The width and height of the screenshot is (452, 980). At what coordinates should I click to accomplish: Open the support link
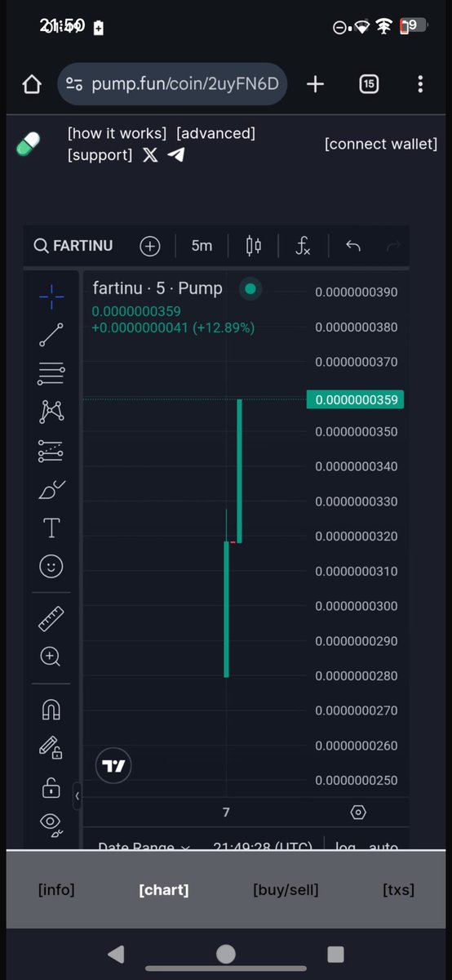tap(100, 155)
